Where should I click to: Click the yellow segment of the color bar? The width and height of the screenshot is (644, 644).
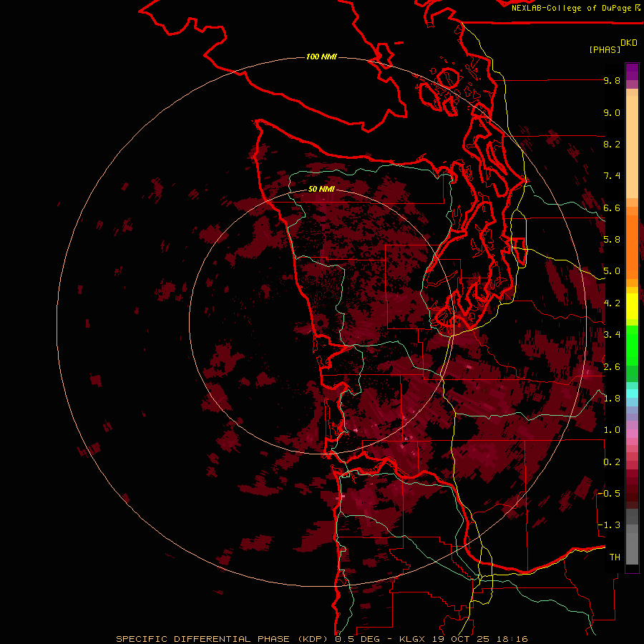tap(632, 306)
